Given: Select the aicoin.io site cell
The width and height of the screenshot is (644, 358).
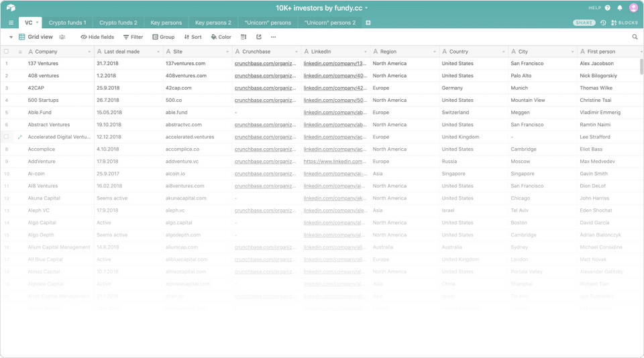Looking at the screenshot, I should click(197, 174).
